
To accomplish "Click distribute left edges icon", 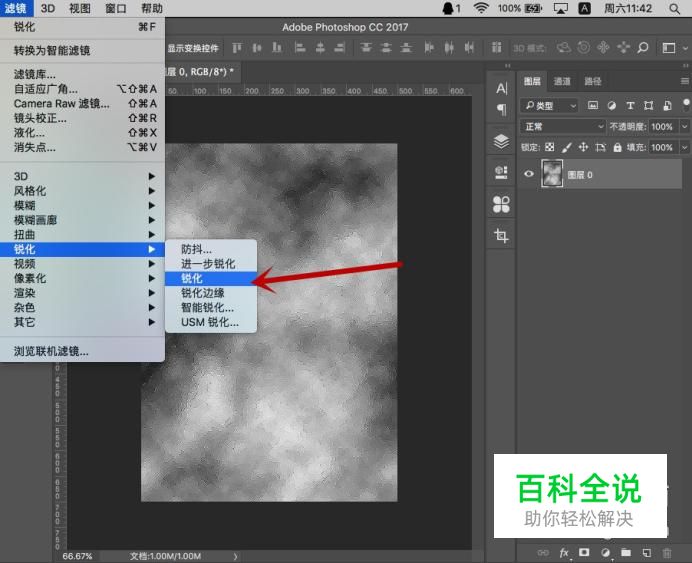I will click(429, 48).
